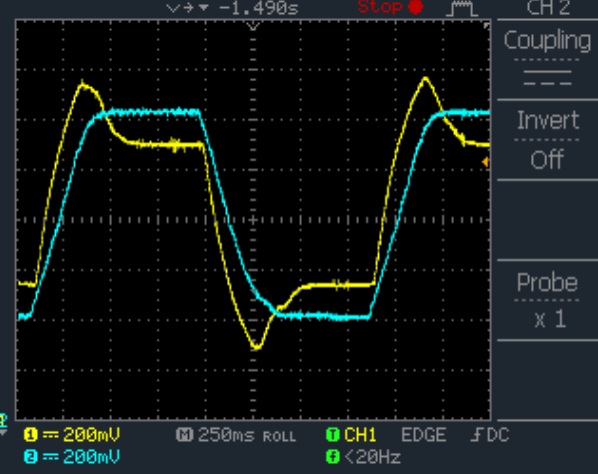This screenshot has height=474, width=598.
Task: Click the CH1 trigger source label
Action: click(x=360, y=435)
